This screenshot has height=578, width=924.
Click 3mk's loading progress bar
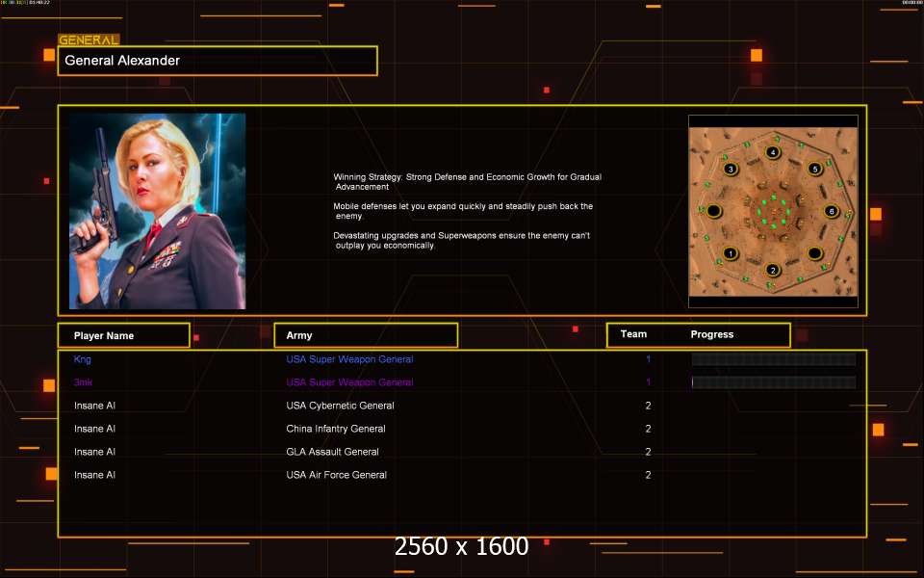(x=774, y=382)
